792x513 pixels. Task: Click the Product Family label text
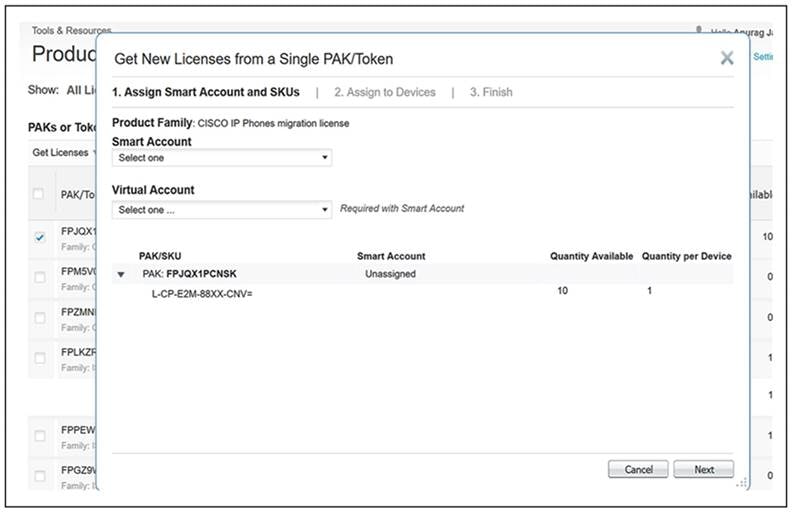152,123
